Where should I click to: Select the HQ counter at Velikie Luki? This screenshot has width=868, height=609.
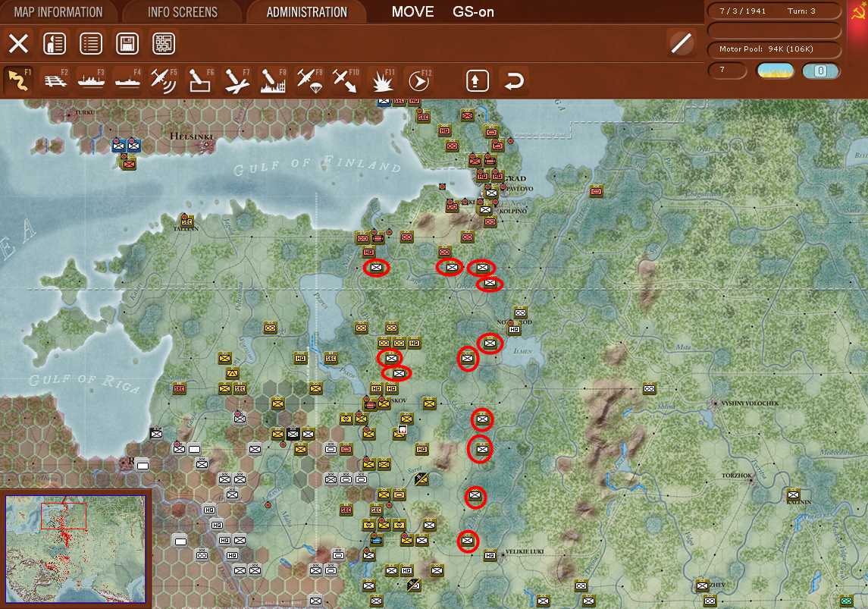click(x=490, y=554)
